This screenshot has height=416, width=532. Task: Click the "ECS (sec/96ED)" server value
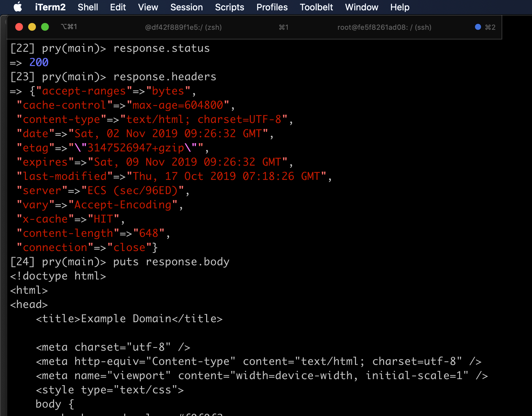tap(133, 191)
